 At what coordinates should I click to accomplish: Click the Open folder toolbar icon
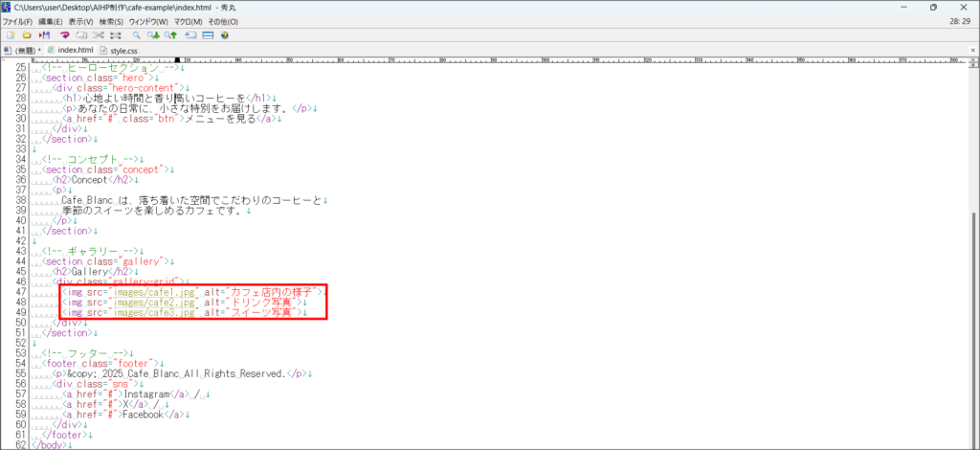tap(27, 34)
